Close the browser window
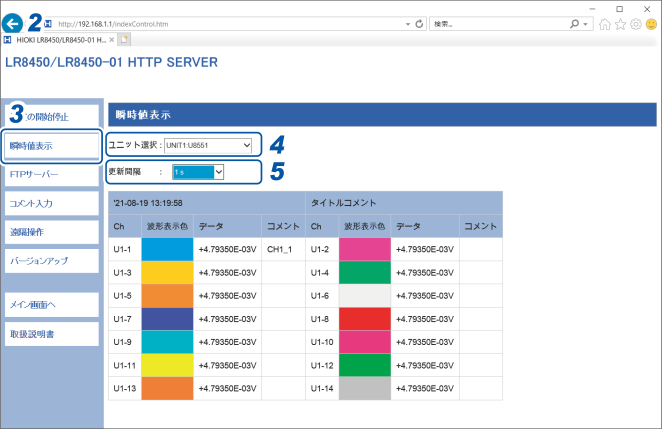The image size is (662, 429). click(647, 9)
